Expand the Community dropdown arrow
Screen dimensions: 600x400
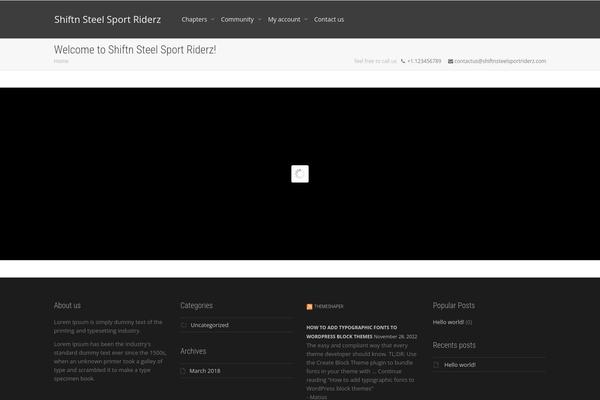click(x=259, y=20)
